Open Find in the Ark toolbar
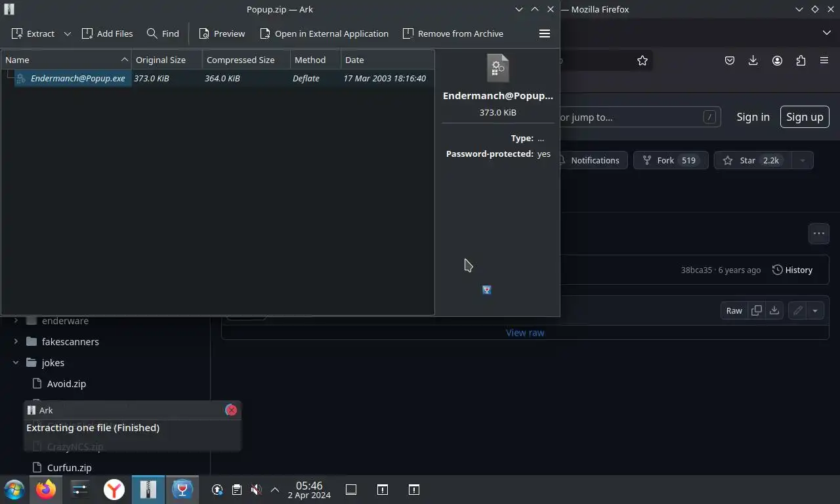Viewport: 840px width, 504px height. coord(163,33)
